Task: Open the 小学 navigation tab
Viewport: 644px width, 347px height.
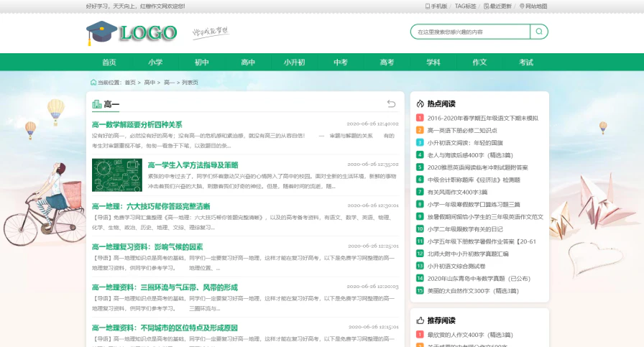Action: coord(155,62)
